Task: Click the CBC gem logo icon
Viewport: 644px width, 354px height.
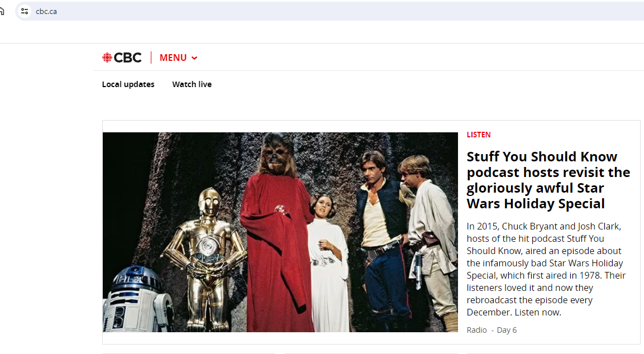Action: [107, 58]
